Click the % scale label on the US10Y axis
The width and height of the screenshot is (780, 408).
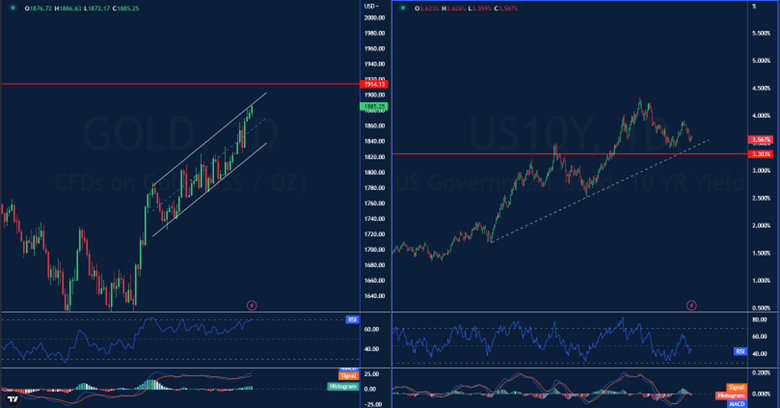[754, 6]
